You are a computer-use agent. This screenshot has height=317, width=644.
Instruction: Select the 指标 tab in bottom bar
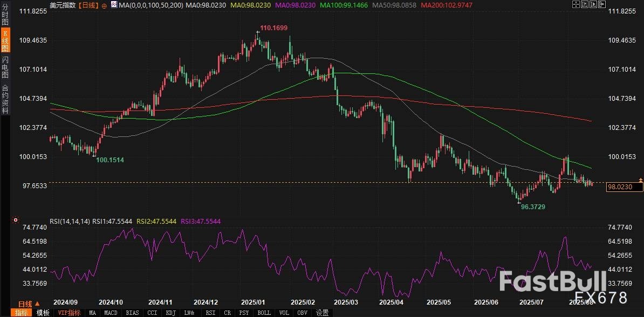22,313
